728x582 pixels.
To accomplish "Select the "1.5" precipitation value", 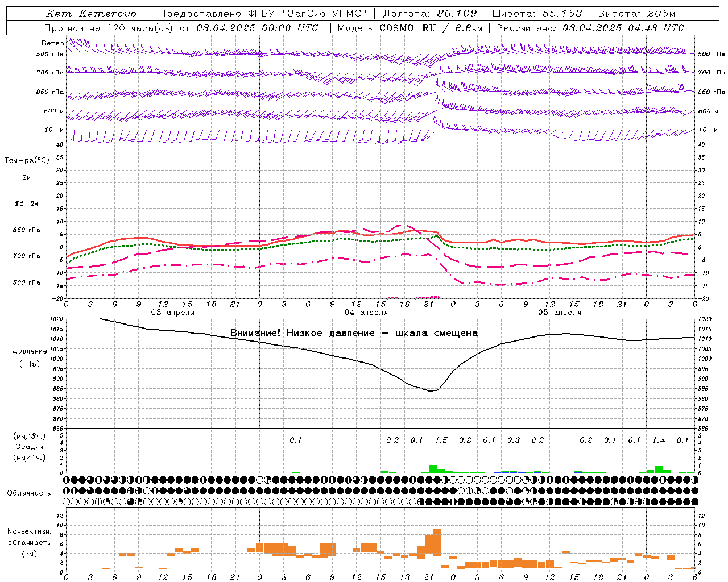I will pos(441,440).
